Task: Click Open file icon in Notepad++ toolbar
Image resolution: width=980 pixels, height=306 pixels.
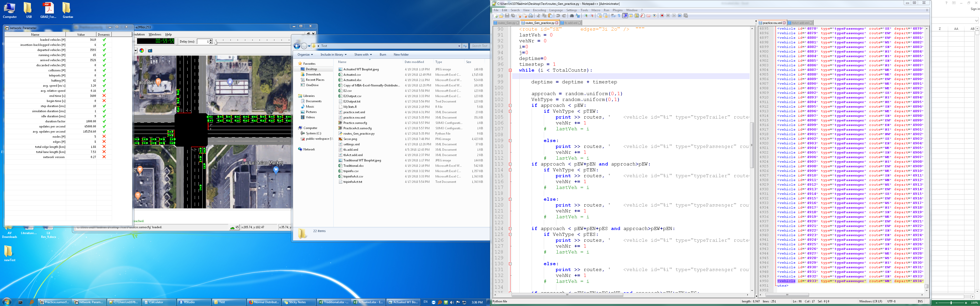Action: coord(501,16)
